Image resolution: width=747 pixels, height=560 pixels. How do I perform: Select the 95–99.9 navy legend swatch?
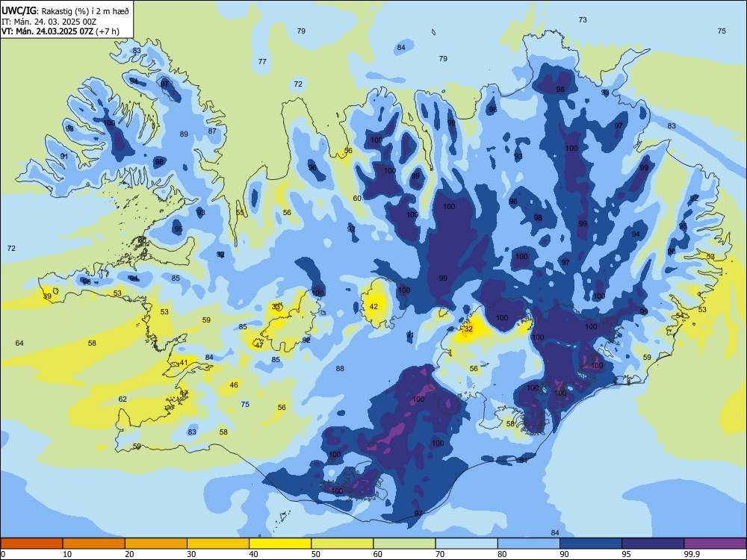[653, 544]
